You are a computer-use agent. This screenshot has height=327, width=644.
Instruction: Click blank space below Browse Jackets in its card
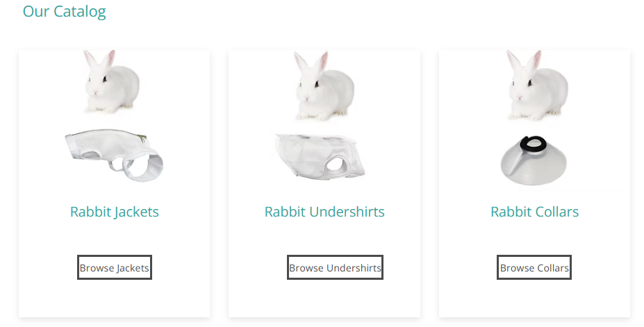[115, 299]
